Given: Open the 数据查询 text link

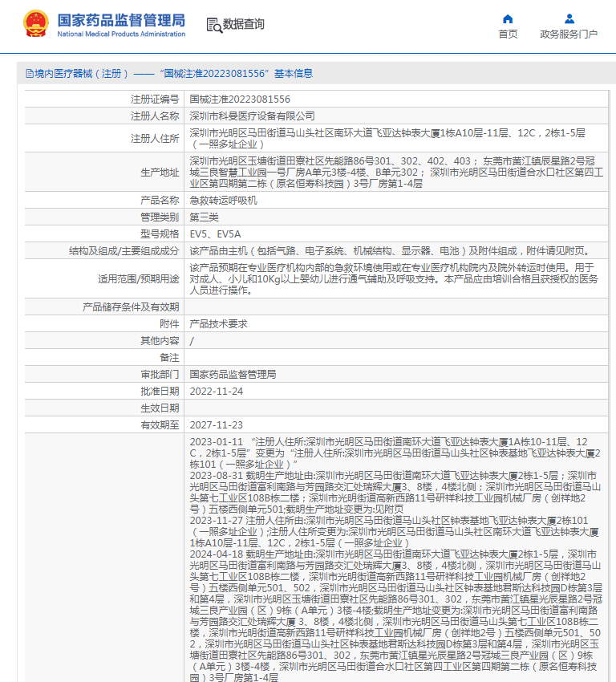Looking at the screenshot, I should 244,25.
